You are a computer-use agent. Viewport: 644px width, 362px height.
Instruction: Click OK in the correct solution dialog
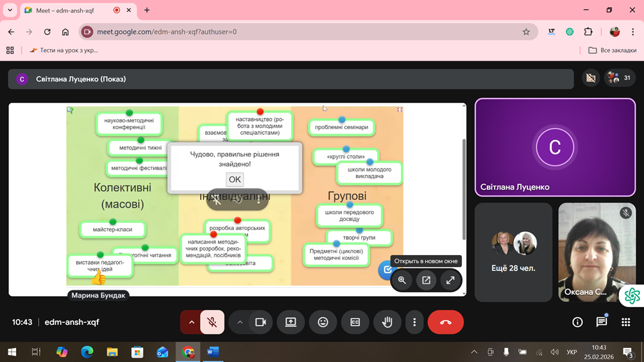click(235, 179)
